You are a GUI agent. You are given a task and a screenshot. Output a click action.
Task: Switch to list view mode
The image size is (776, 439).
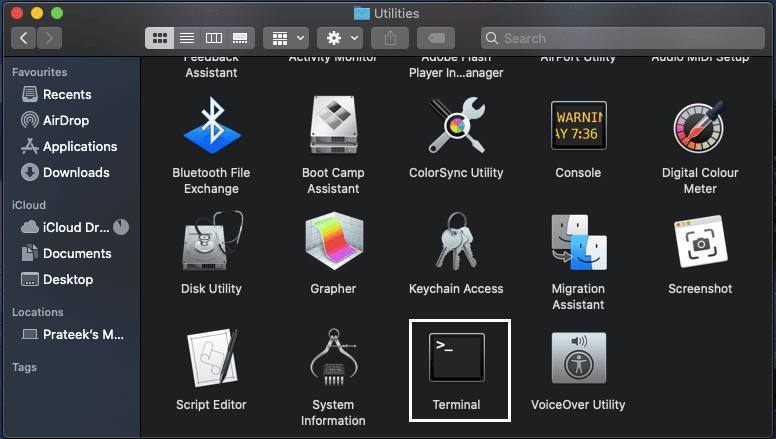pyautogui.click(x=186, y=38)
